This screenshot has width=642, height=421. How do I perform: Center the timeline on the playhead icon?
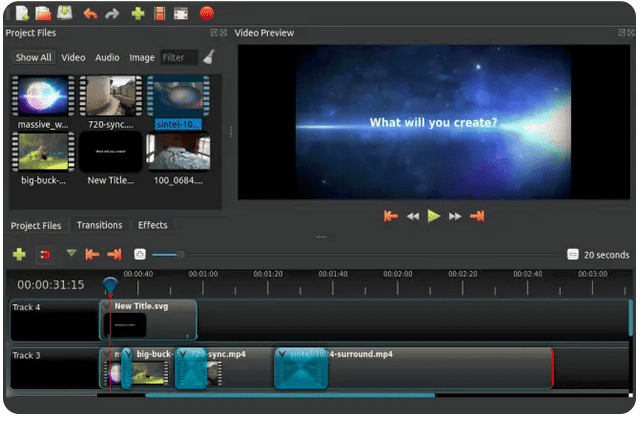[140, 254]
